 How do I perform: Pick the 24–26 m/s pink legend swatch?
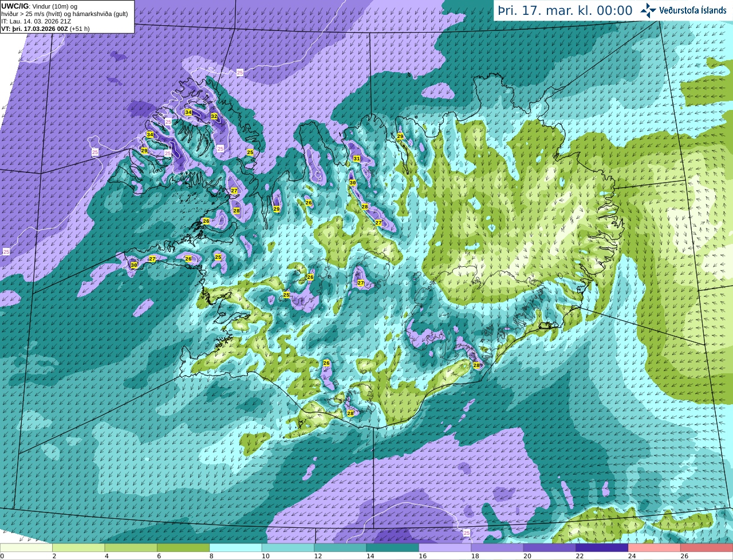tap(654, 548)
